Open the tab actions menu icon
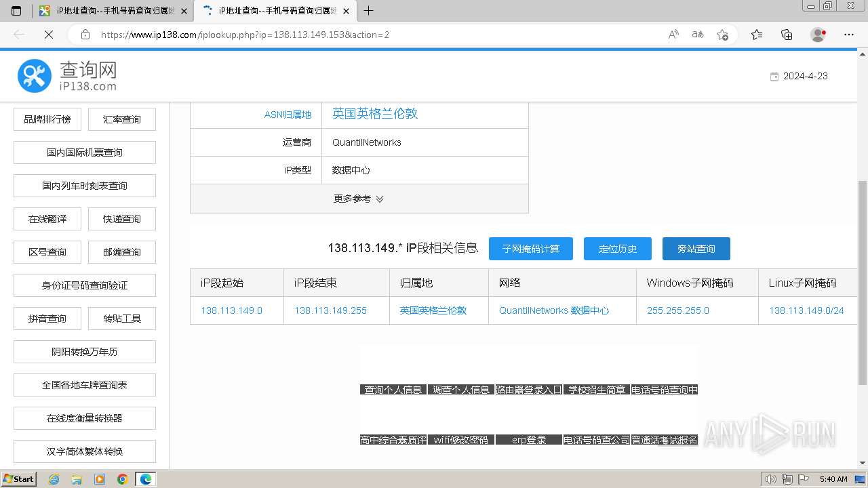Image resolution: width=868 pixels, height=488 pixels. (x=16, y=11)
